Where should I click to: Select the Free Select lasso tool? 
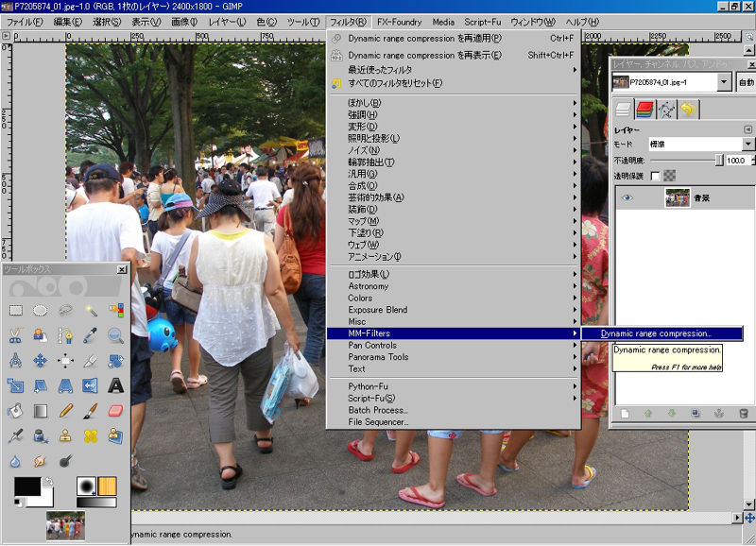pyautogui.click(x=65, y=311)
